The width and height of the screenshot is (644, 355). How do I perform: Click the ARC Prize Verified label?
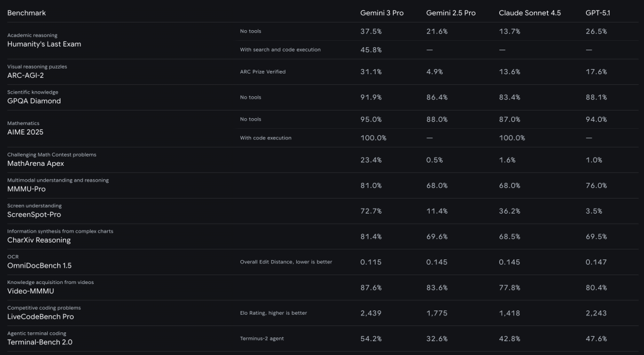pos(262,72)
